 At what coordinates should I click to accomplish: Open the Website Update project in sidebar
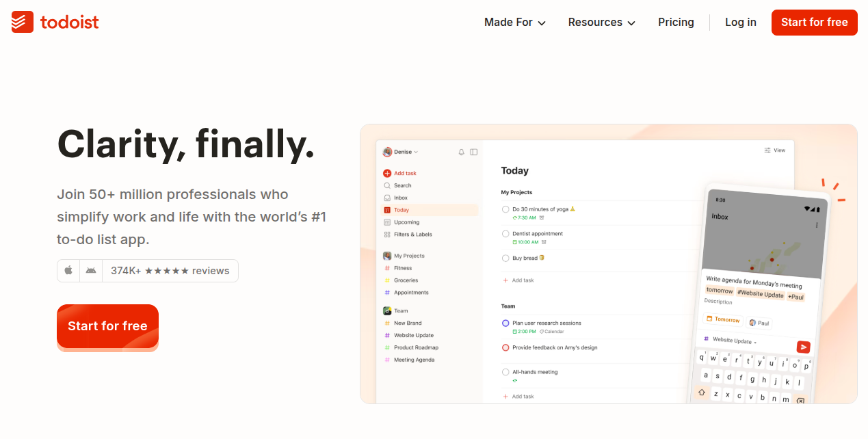(x=408, y=335)
